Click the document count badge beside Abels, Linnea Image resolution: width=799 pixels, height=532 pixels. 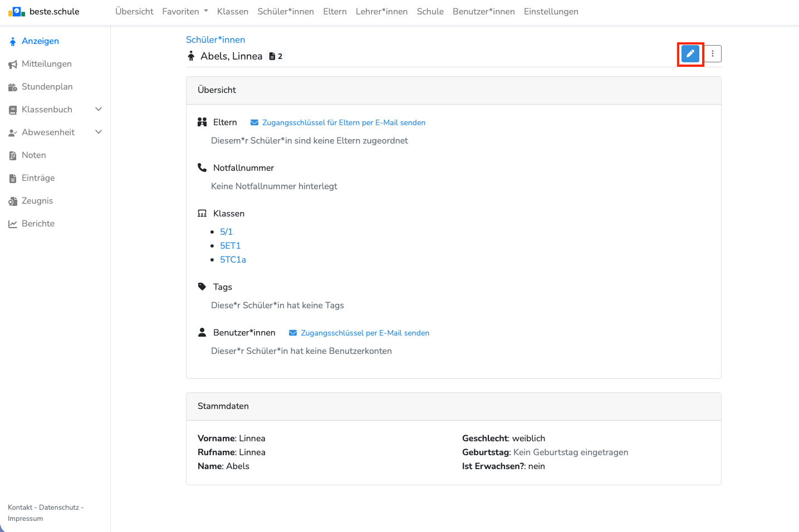point(276,56)
